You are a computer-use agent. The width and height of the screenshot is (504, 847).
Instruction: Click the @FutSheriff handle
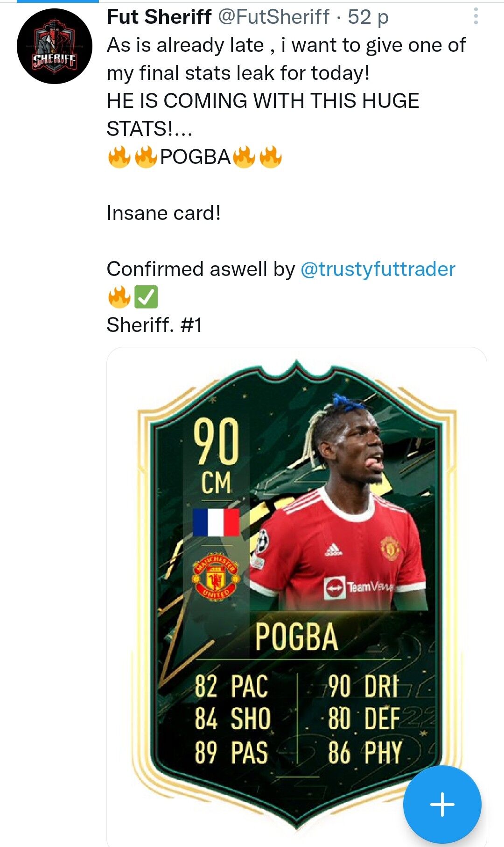point(274,17)
